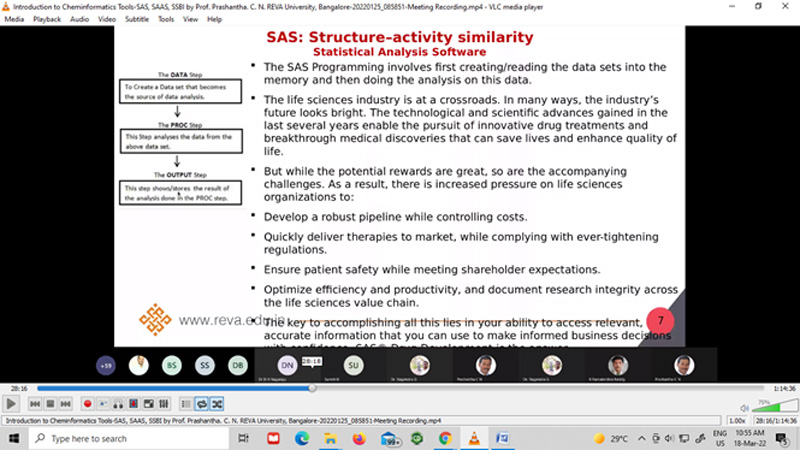Open the clock showing 10:55 AM
The height and width of the screenshot is (450, 800).
click(751, 438)
